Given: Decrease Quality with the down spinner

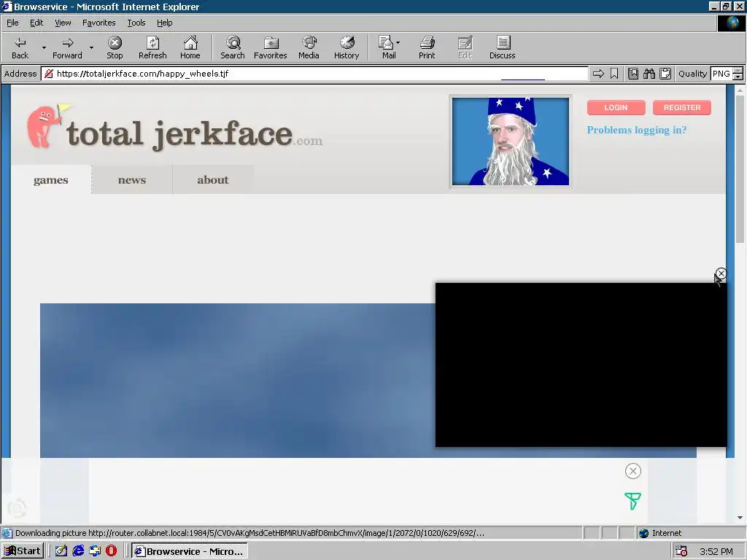Looking at the screenshot, I should [738, 77].
